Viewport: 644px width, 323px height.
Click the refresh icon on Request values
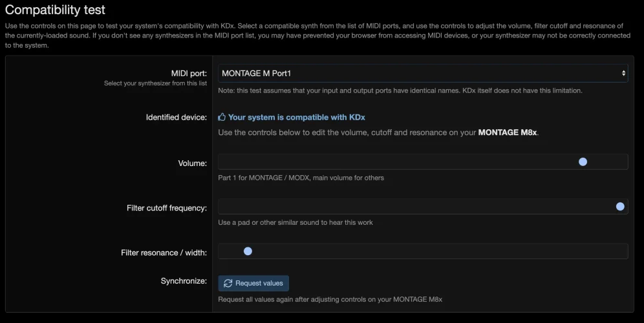click(228, 283)
